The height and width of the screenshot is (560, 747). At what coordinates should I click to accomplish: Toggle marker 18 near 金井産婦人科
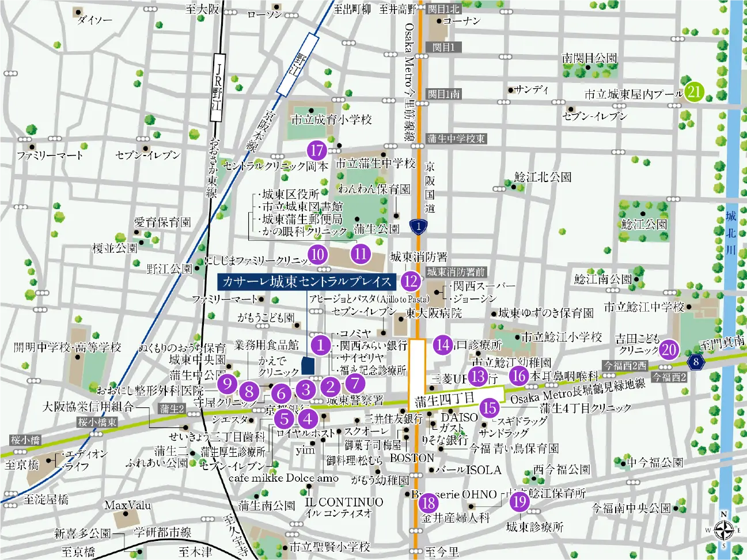pos(428,503)
